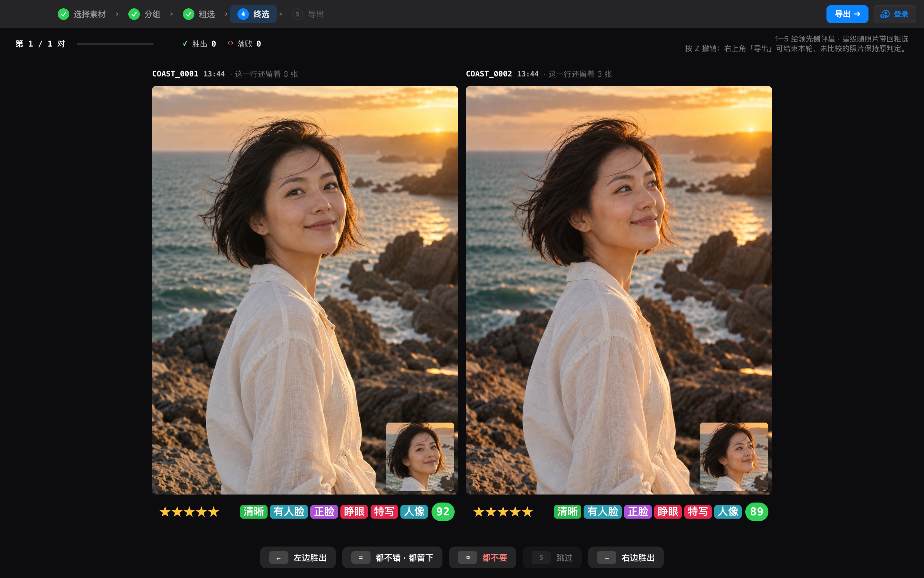Select the 终选 step tab
Image resolution: width=924 pixels, height=578 pixels.
(253, 14)
